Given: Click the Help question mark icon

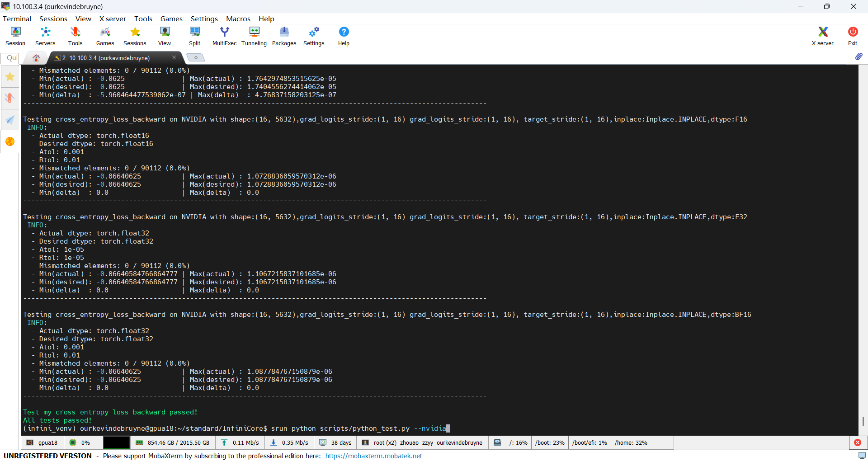Looking at the screenshot, I should click(x=344, y=36).
